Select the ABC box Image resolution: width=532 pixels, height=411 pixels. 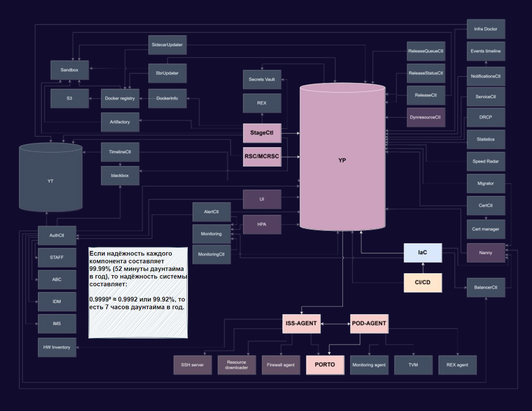(x=57, y=280)
